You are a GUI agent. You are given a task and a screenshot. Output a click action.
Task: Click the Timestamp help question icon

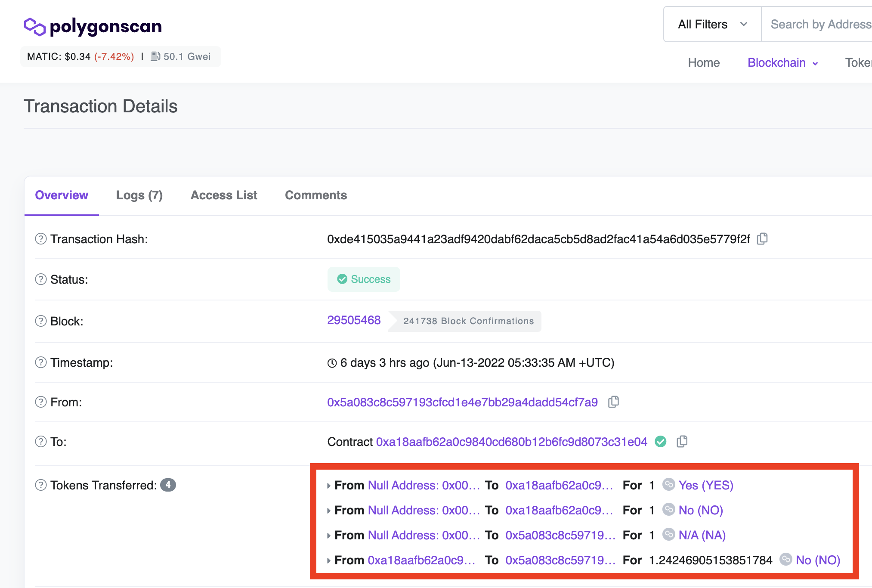click(41, 362)
